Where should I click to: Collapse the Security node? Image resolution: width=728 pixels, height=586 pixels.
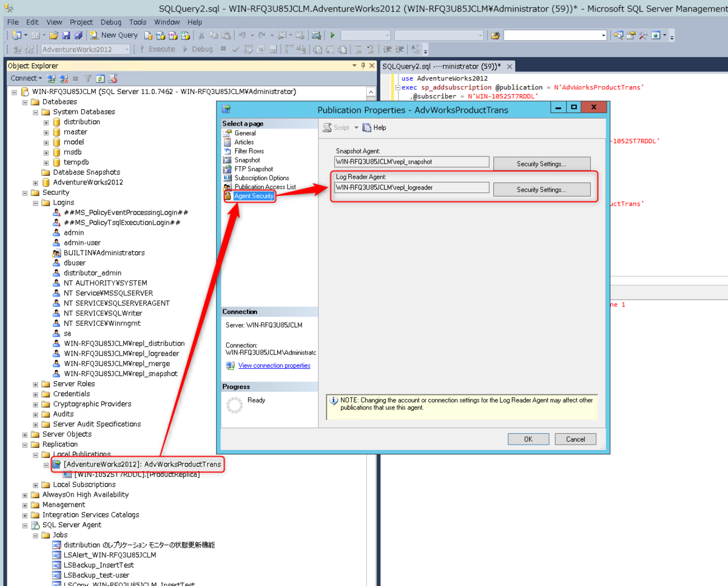coord(25,192)
